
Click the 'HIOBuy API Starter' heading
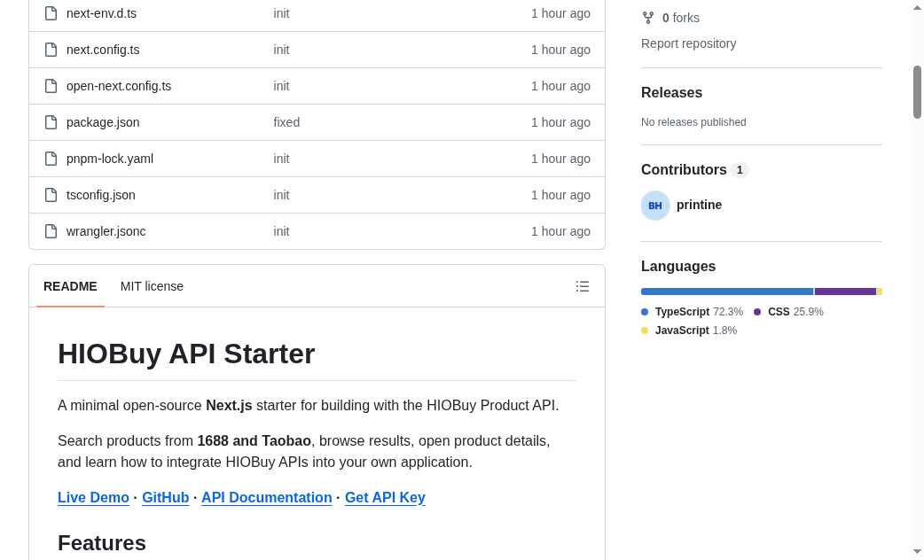point(186,354)
